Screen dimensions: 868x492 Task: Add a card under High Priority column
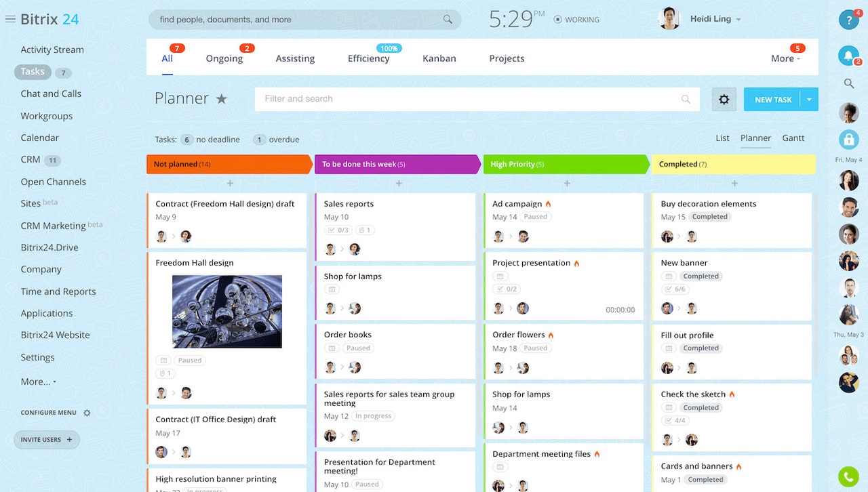tap(567, 184)
